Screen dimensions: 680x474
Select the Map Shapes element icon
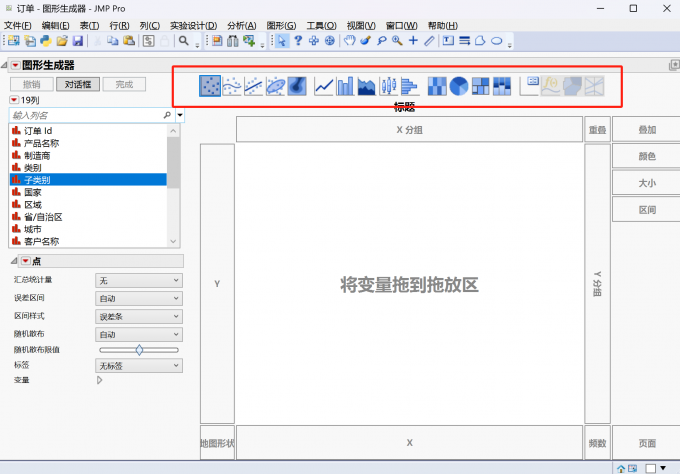tap(572, 86)
